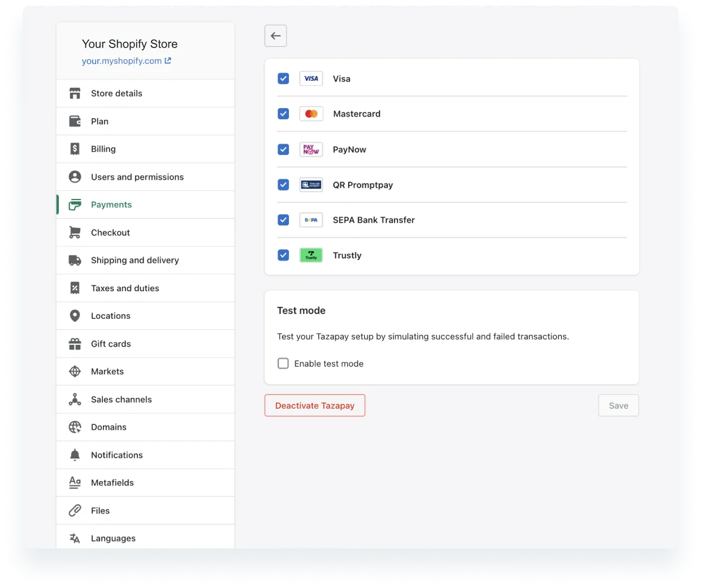Click Deactivate Tazapay button
The width and height of the screenshot is (701, 588).
[x=315, y=405]
